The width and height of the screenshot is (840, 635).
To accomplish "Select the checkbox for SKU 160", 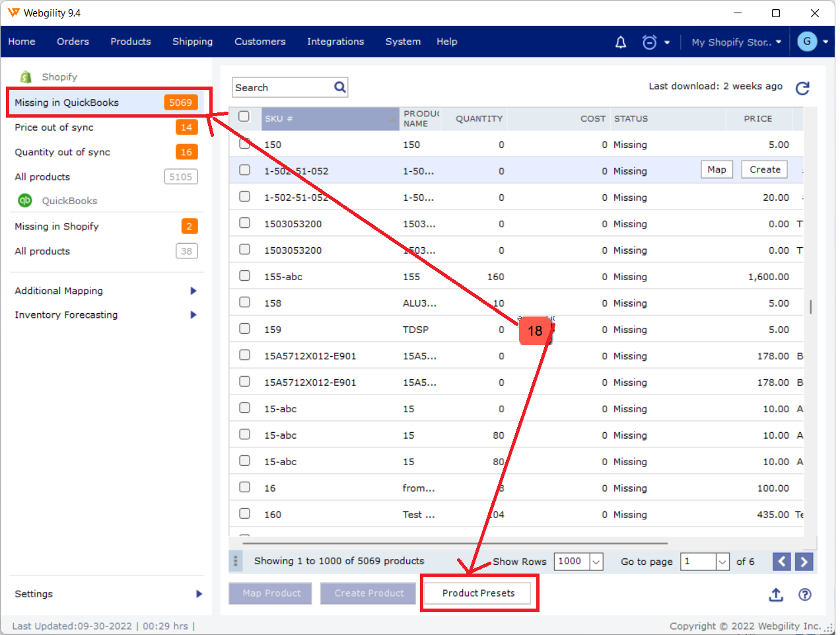I will 244,513.
